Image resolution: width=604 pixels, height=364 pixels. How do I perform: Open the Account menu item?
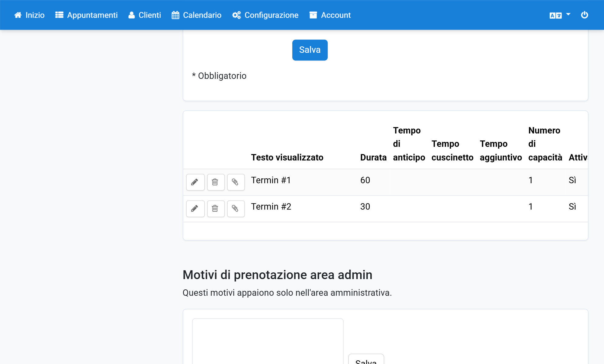[330, 15]
